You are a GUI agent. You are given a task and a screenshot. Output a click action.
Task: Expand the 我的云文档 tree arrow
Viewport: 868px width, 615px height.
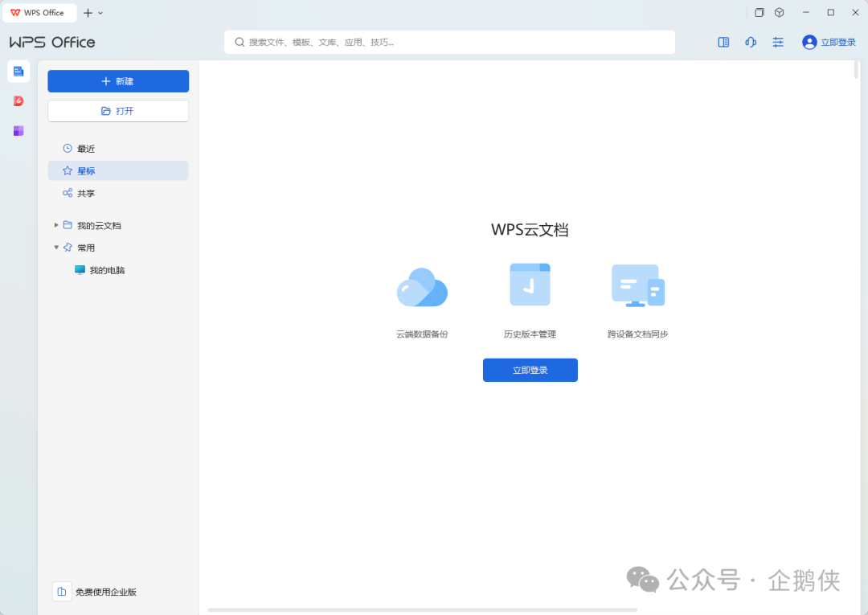point(56,225)
